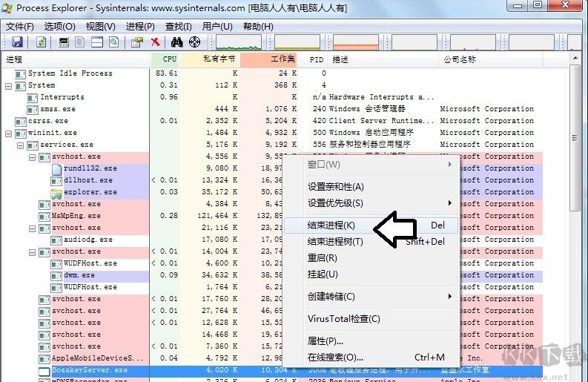Open the 查找(I) menu
This screenshot has height=382, width=588.
pos(179,27)
